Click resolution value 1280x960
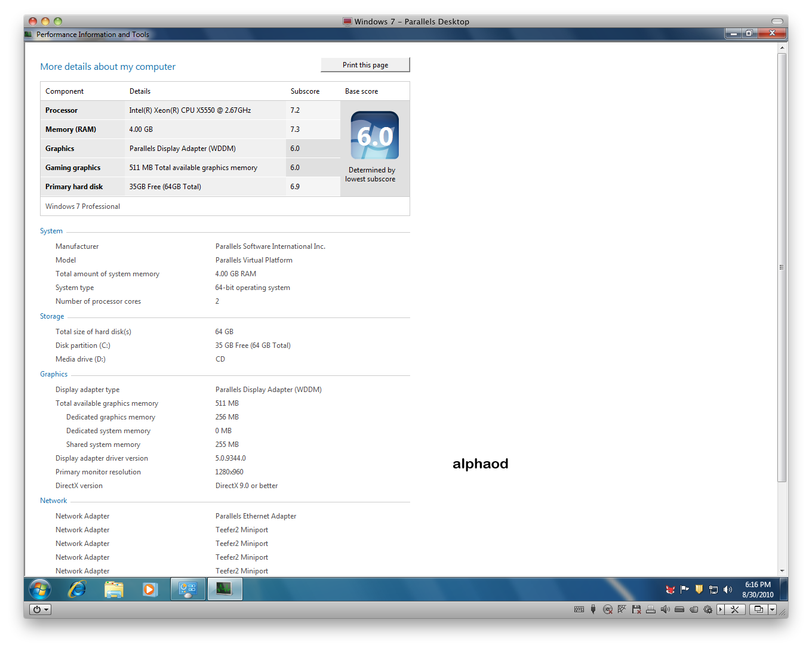Viewport: 812px width, 651px height. pos(229,472)
